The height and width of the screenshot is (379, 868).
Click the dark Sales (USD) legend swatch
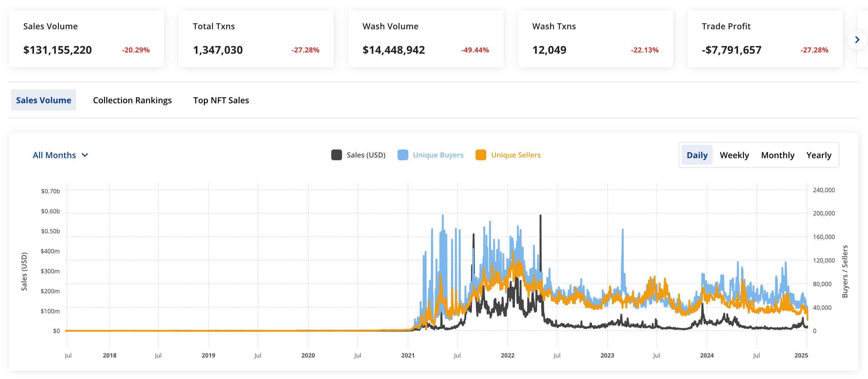tap(336, 155)
